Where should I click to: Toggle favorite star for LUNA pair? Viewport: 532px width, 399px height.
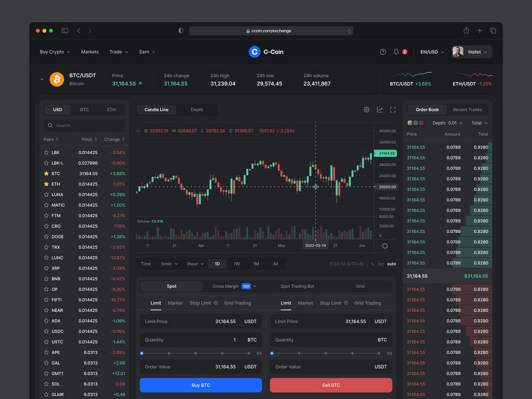point(46,195)
